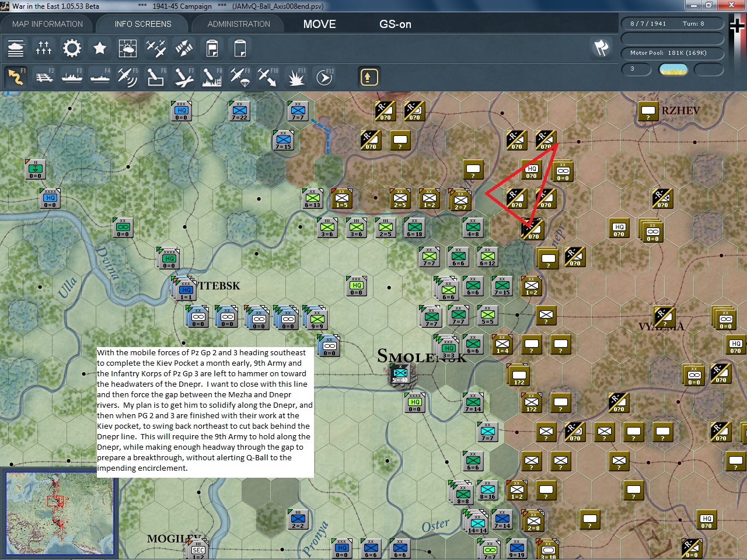The height and width of the screenshot is (560, 747).
Task: Click the crossed flags end turn icon
Action: click(601, 48)
